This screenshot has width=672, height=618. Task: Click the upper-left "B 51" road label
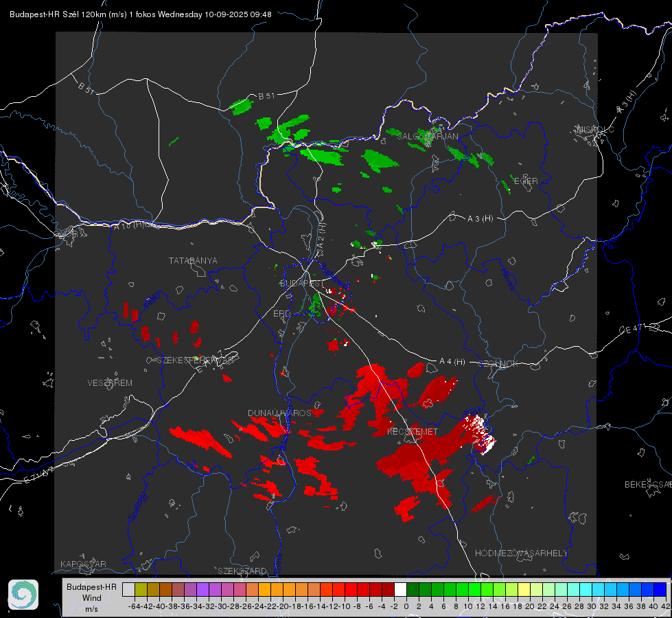[x=86, y=88]
